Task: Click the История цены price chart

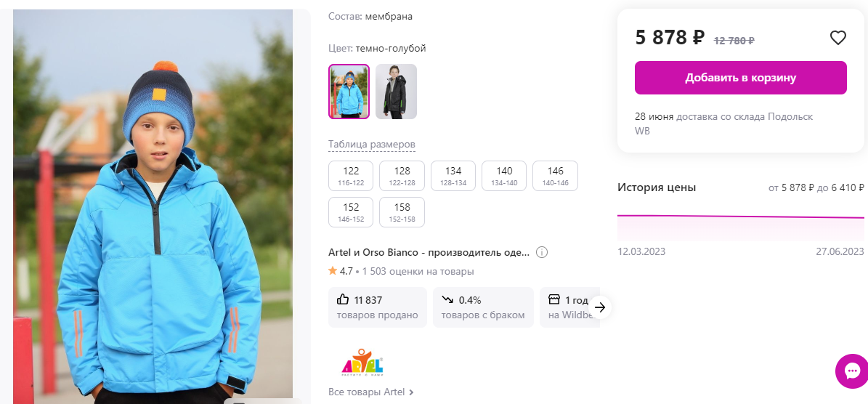Action: tap(740, 227)
